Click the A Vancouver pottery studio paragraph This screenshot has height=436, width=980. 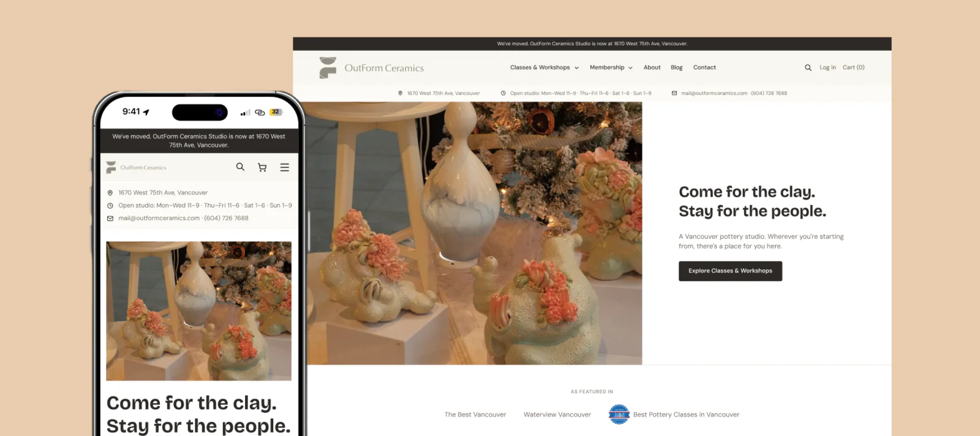(761, 241)
